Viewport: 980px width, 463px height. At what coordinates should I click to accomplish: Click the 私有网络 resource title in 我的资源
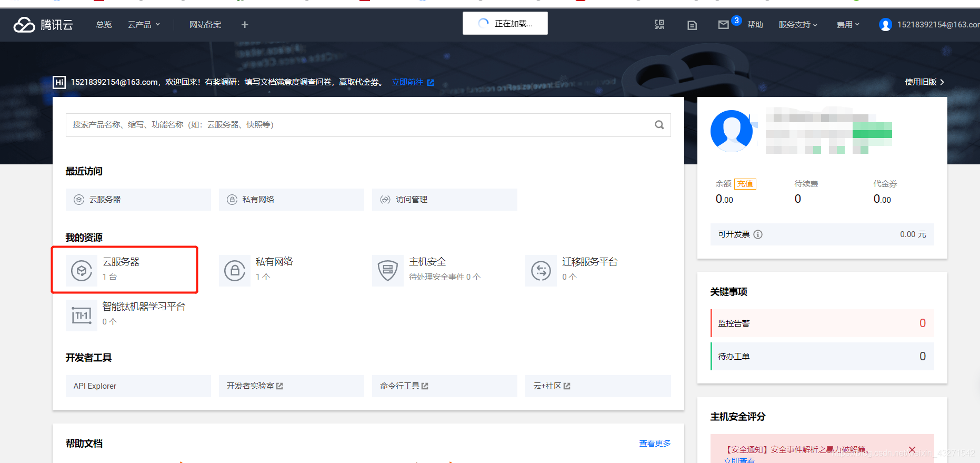click(x=274, y=262)
